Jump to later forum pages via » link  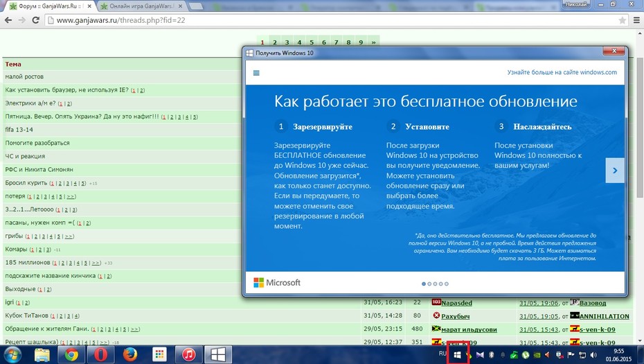click(x=373, y=42)
